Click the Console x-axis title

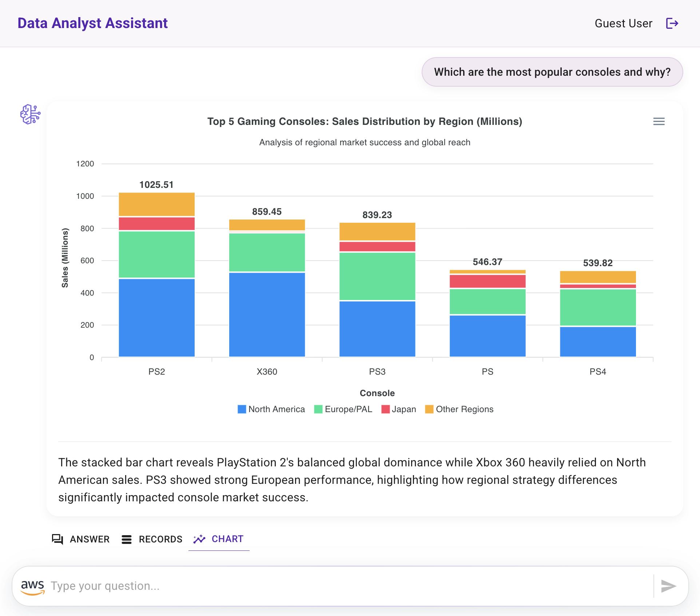[x=377, y=393]
